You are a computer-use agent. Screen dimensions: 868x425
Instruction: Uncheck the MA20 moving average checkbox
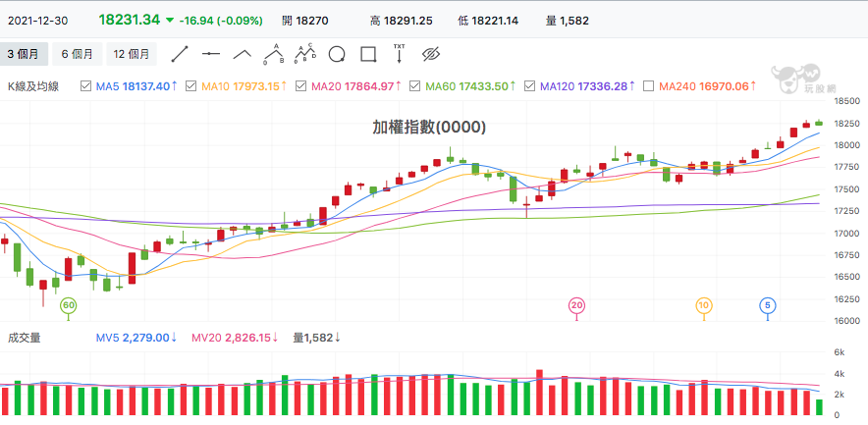click(301, 86)
